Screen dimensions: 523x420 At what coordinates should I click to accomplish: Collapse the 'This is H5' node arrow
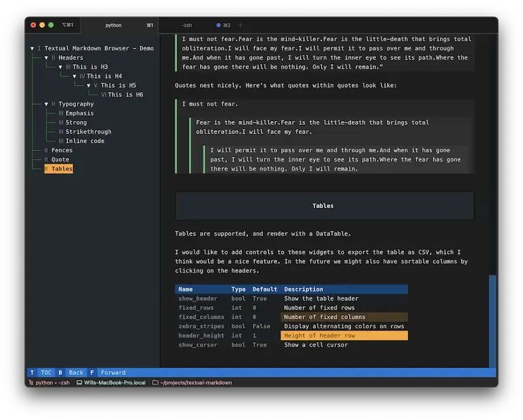(89, 86)
